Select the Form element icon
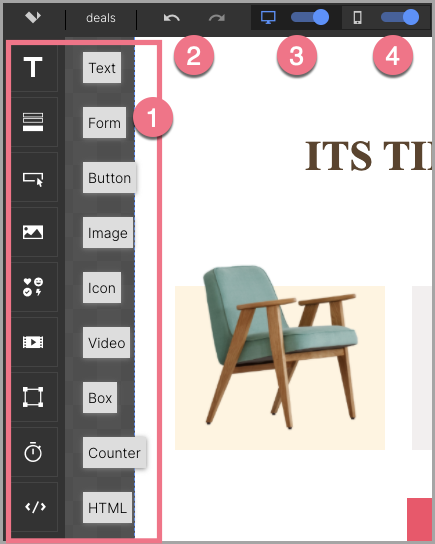This screenshot has height=544, width=435. 33,122
